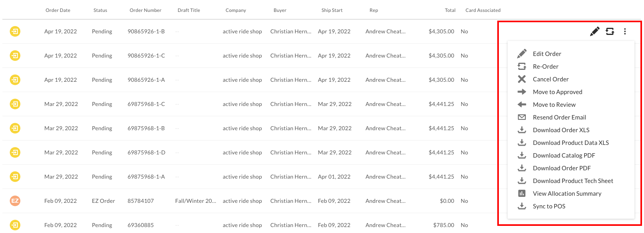Choose Move to Review in the actions menu
Screen dimensions: 644x233
click(x=554, y=104)
